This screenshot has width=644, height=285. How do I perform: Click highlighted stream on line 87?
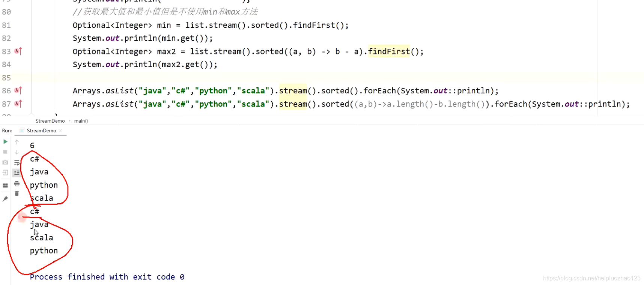coord(293,104)
